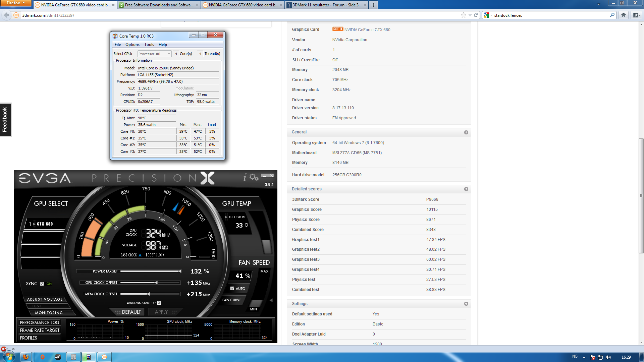
Task: Open the URL history dropdown arrow
Action: coord(470,15)
